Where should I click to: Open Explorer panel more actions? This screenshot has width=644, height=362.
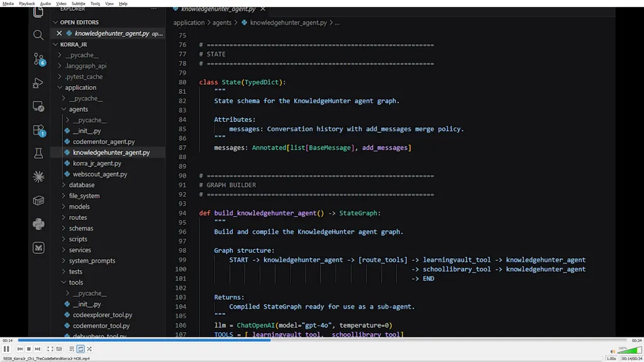(153, 9)
